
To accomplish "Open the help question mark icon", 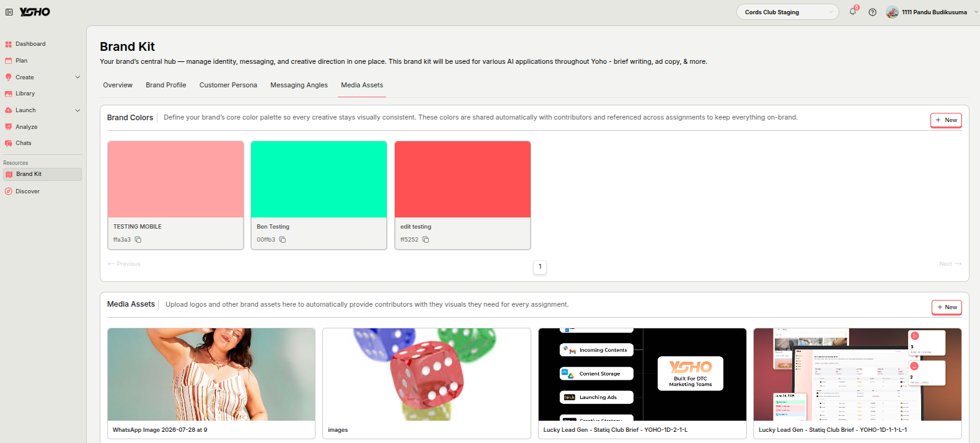I will 872,12.
